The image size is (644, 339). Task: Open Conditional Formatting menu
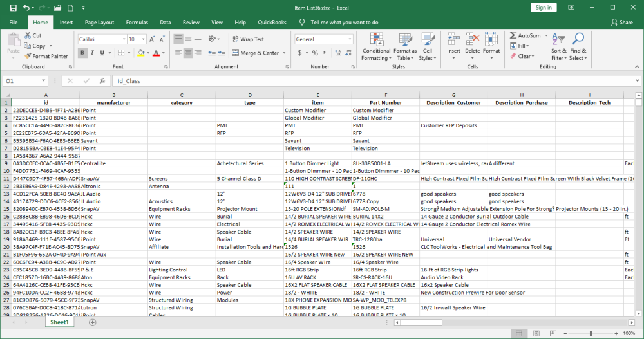[x=376, y=47]
